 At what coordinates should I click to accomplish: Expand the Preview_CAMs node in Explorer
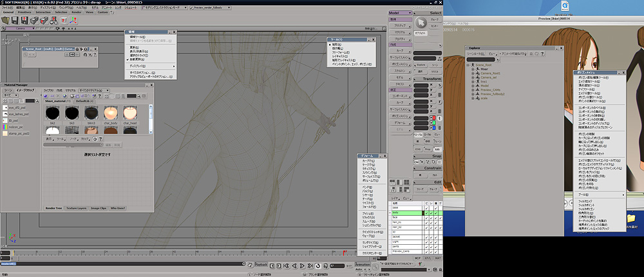473,90
